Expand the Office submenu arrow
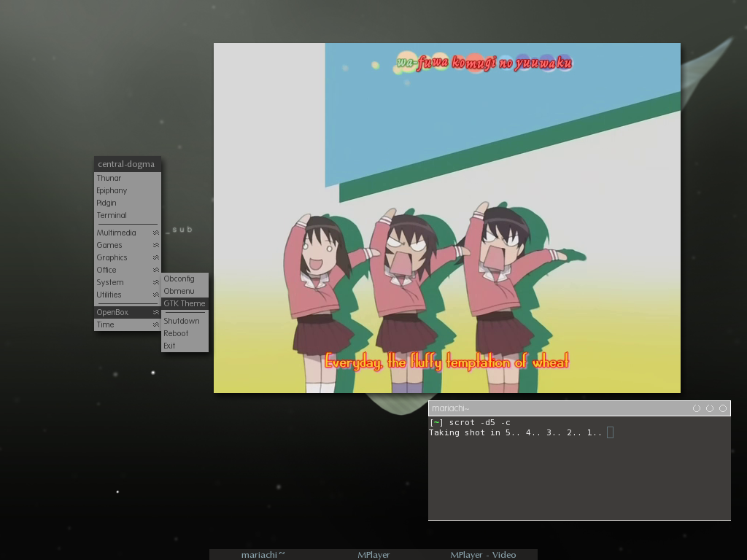747x560 pixels. (x=156, y=270)
